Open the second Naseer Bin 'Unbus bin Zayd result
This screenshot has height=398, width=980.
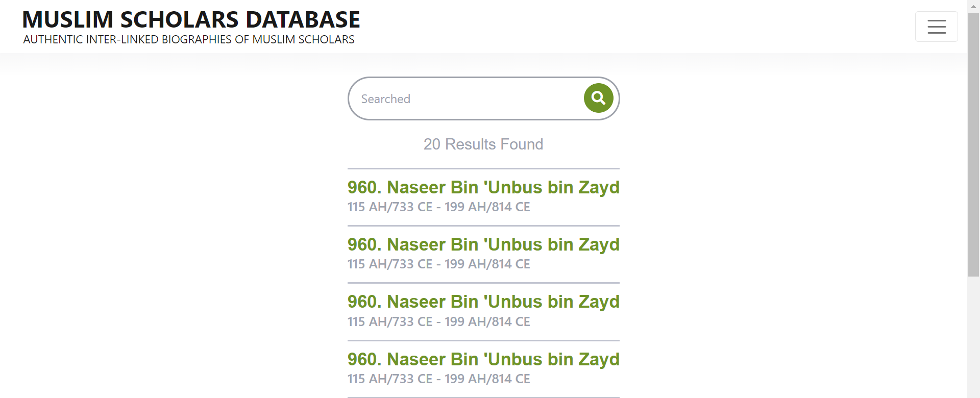tap(483, 244)
